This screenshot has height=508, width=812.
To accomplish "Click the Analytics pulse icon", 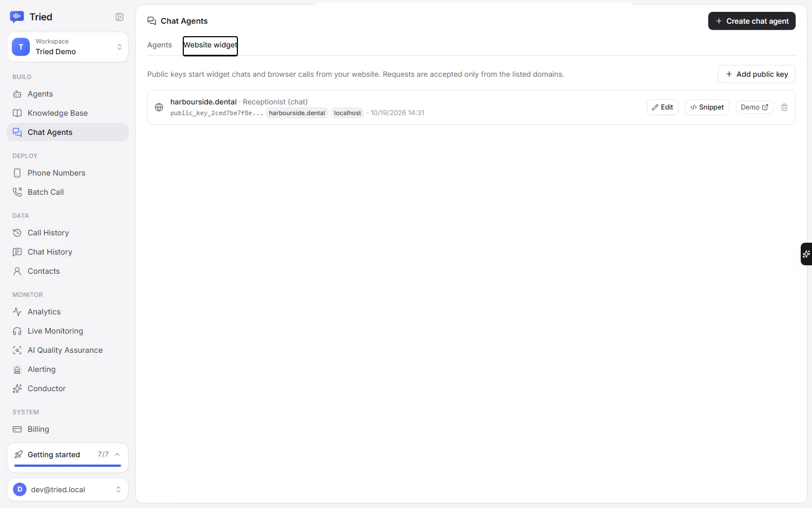I will click(17, 312).
